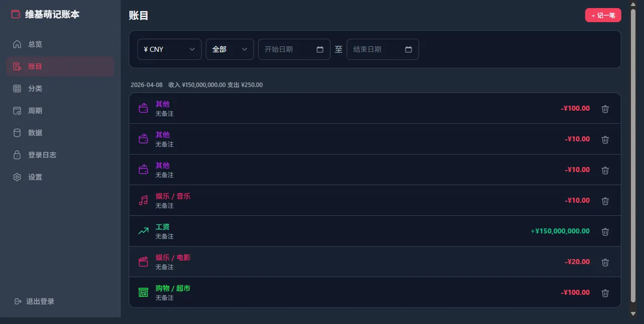Screen dimensions: 644x324
Task: Delete the 娱乐 / 电影 entry
Action: [x=605, y=262]
